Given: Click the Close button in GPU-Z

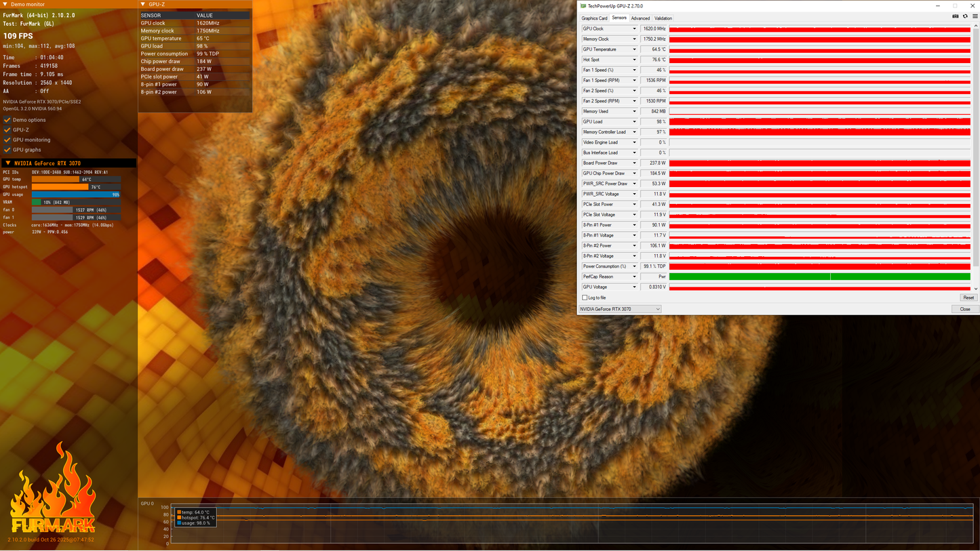Looking at the screenshot, I should (964, 309).
